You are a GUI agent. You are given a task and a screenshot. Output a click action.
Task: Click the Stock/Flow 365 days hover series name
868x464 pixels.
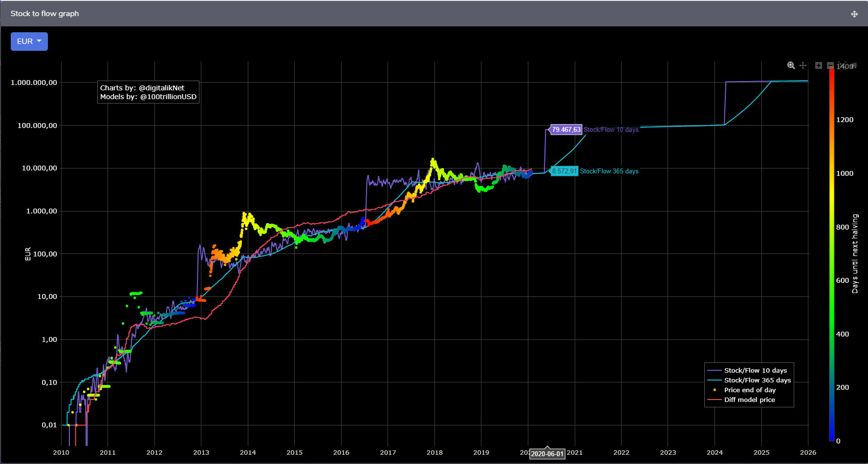tap(609, 171)
